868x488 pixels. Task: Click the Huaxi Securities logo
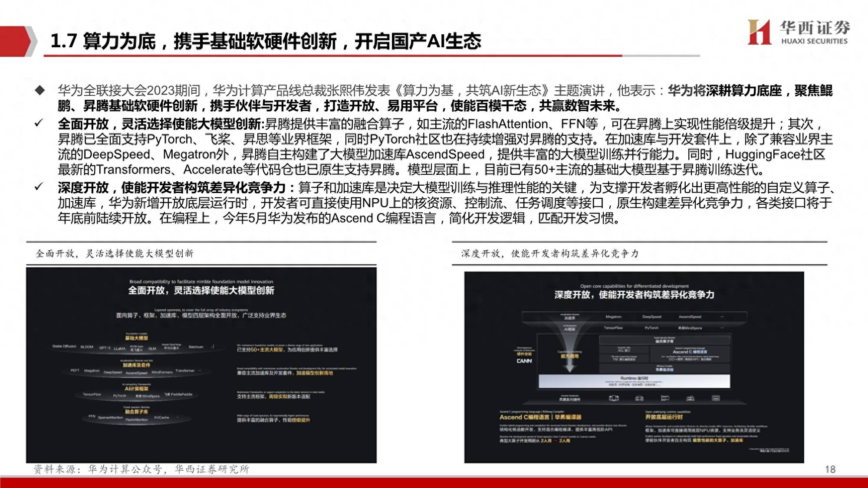coord(799,32)
